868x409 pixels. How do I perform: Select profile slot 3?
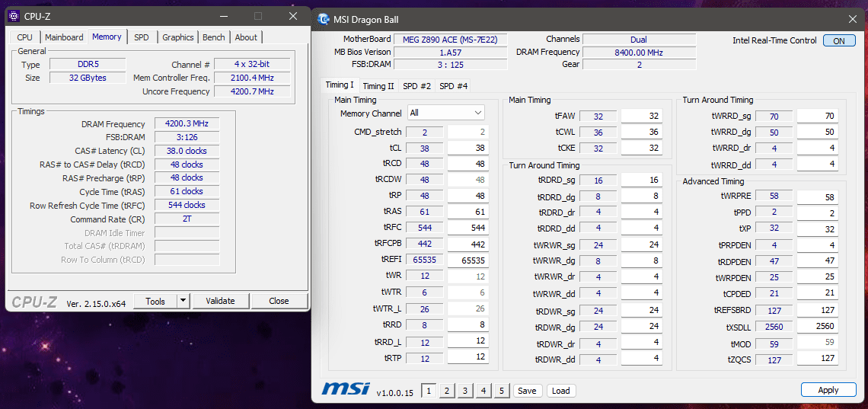click(465, 391)
